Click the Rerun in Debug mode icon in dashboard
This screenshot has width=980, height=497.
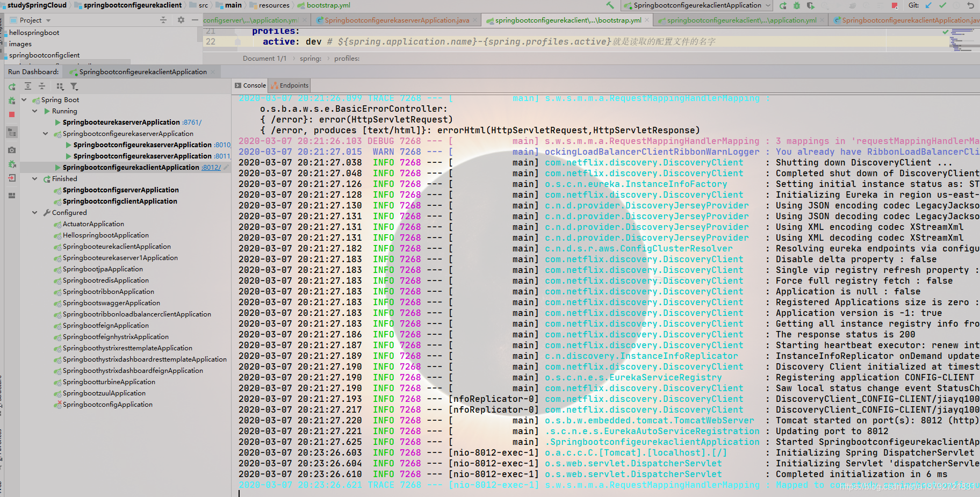(x=12, y=100)
